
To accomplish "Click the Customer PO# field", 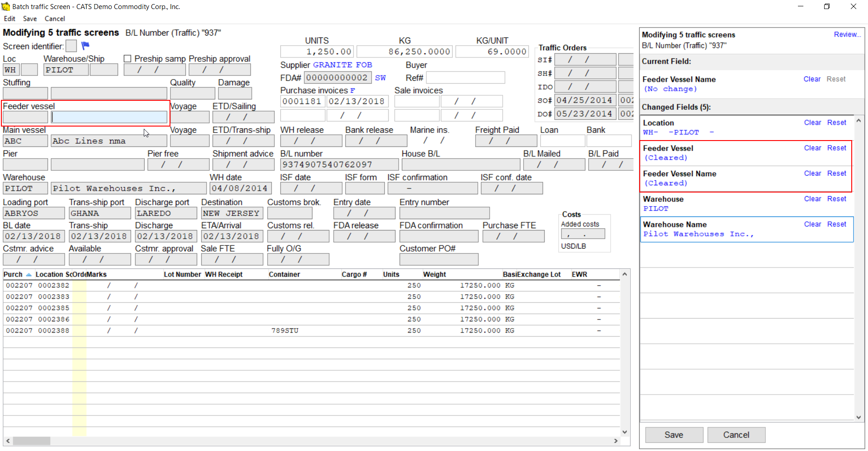I will [439, 259].
